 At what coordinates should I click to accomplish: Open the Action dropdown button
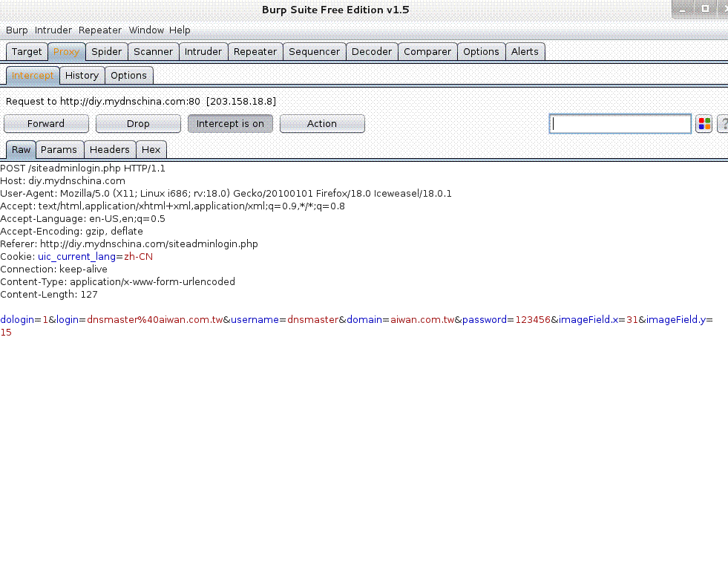pos(322,123)
